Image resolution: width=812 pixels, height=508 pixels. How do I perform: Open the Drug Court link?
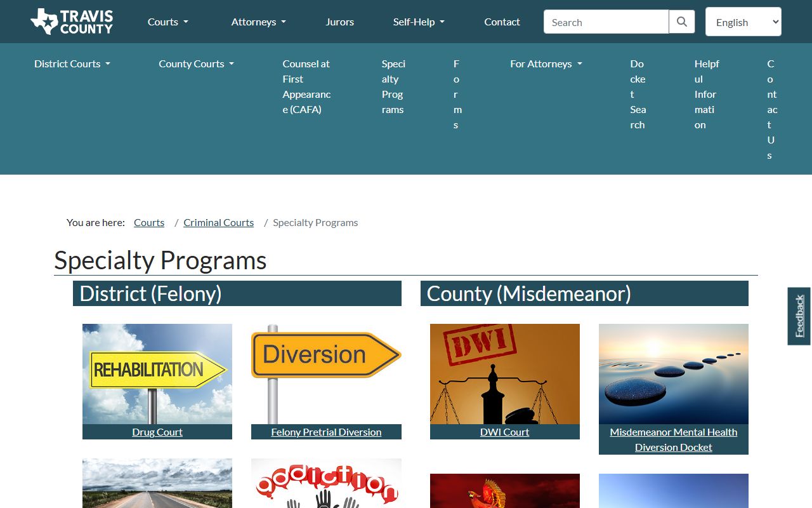(157, 432)
